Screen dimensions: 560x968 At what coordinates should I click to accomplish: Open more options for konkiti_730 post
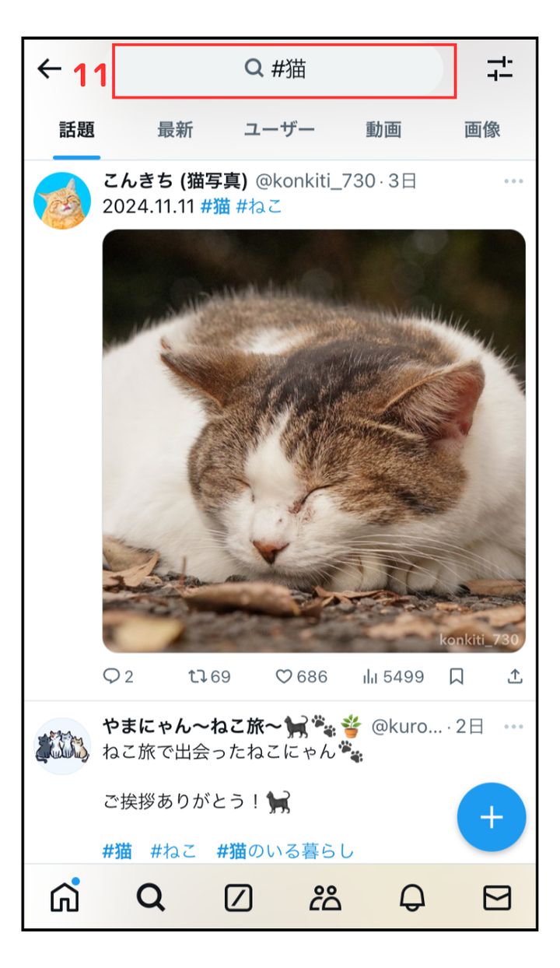point(513,182)
